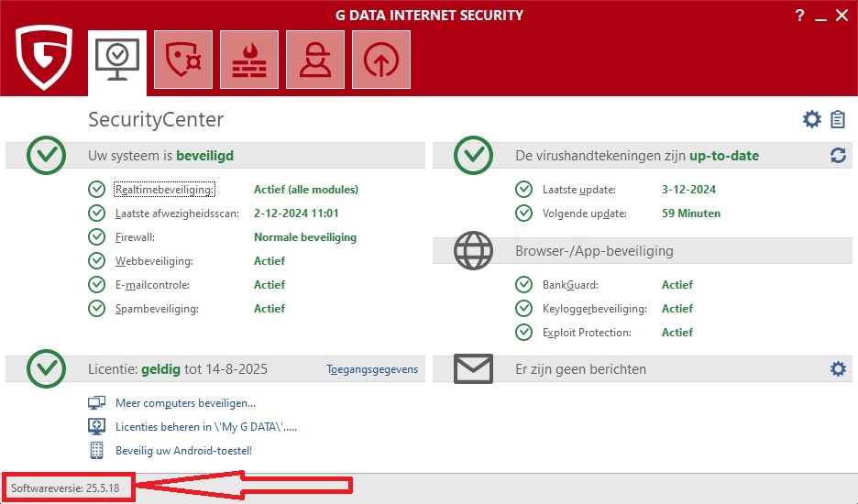Click 'Meer computers beveiligen...' link
The height and width of the screenshot is (504, 858).
(x=185, y=403)
